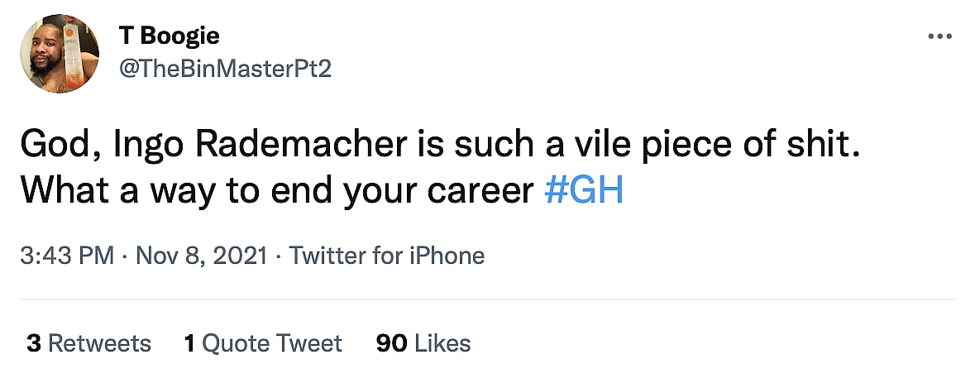This screenshot has height=383, width=980.
Task: Visit the @TheBinMasterPt2 handle
Action: click(225, 69)
